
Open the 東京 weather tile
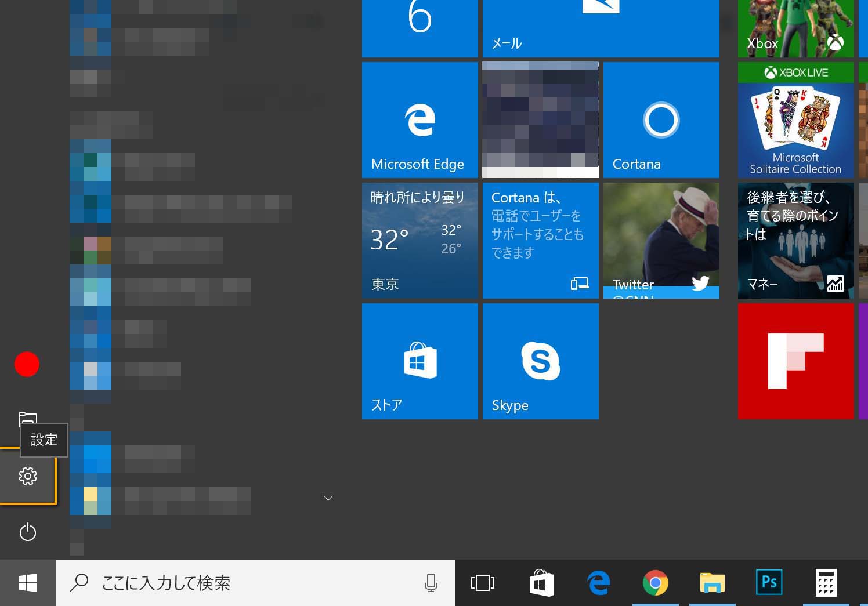click(x=420, y=241)
